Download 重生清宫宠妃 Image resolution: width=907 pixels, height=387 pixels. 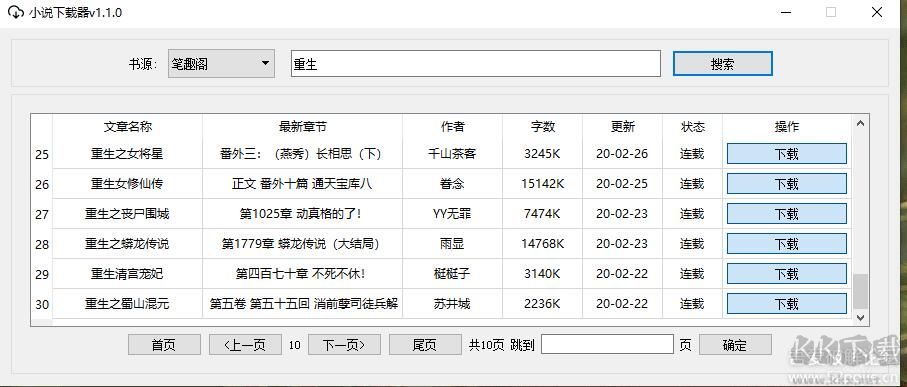(x=787, y=274)
